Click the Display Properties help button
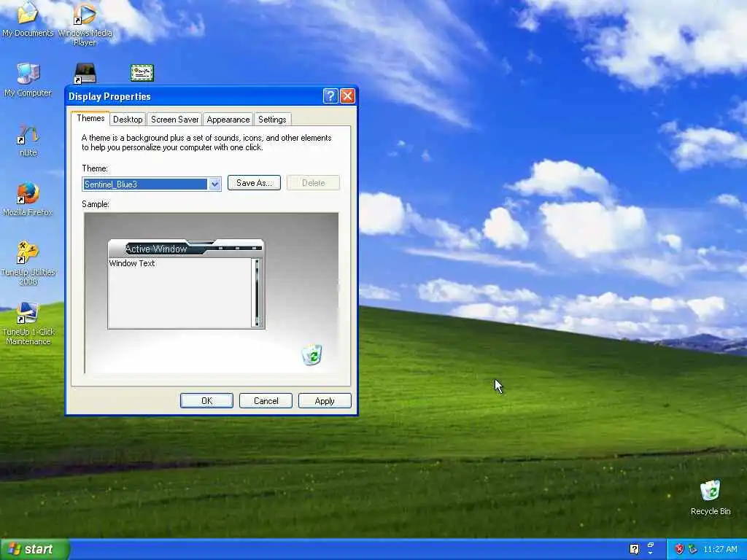 [330, 96]
